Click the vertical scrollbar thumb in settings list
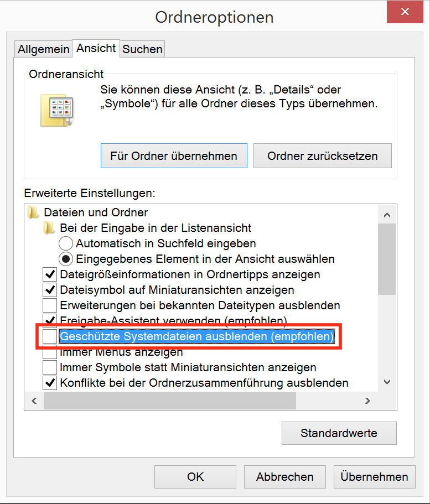430x504 pixels. (387, 260)
